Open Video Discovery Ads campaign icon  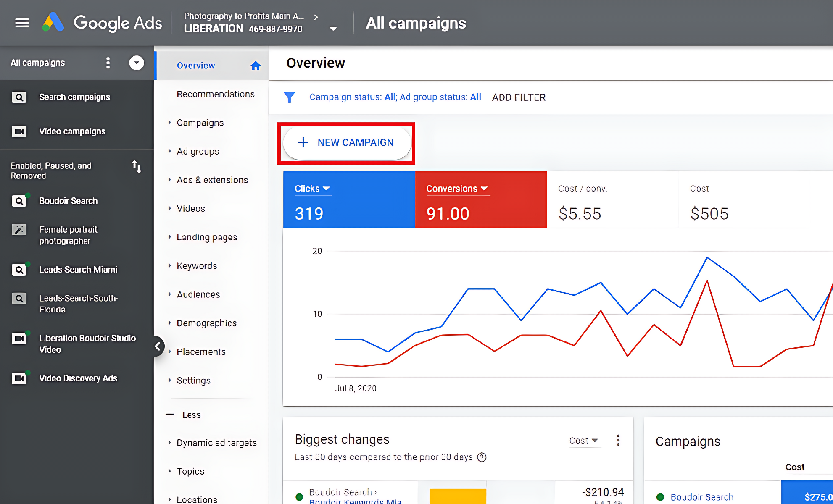(x=19, y=378)
